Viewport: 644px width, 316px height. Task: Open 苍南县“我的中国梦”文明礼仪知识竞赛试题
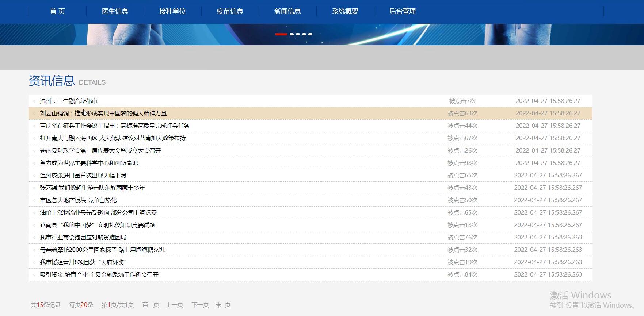point(98,225)
